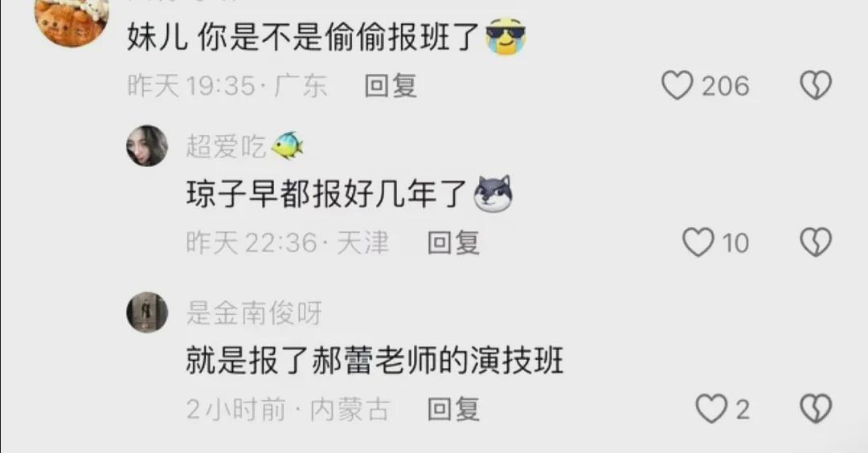The width and height of the screenshot is (868, 453).
Task: Dislike the reply posted from 天津
Action: (816, 243)
